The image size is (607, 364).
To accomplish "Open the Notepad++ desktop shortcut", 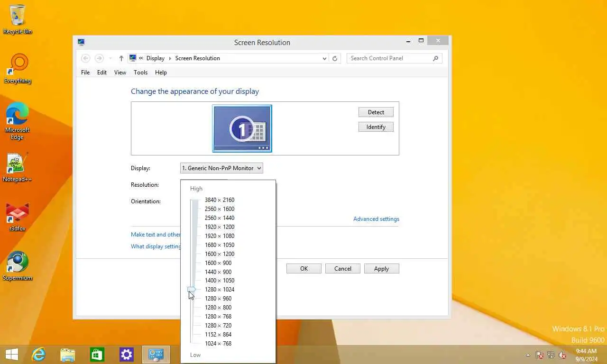I will click(x=18, y=167).
